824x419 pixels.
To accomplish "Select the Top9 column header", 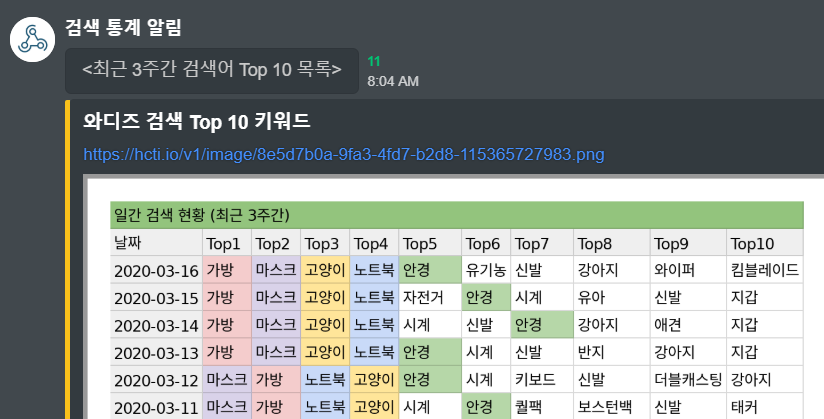I will 688,243.
